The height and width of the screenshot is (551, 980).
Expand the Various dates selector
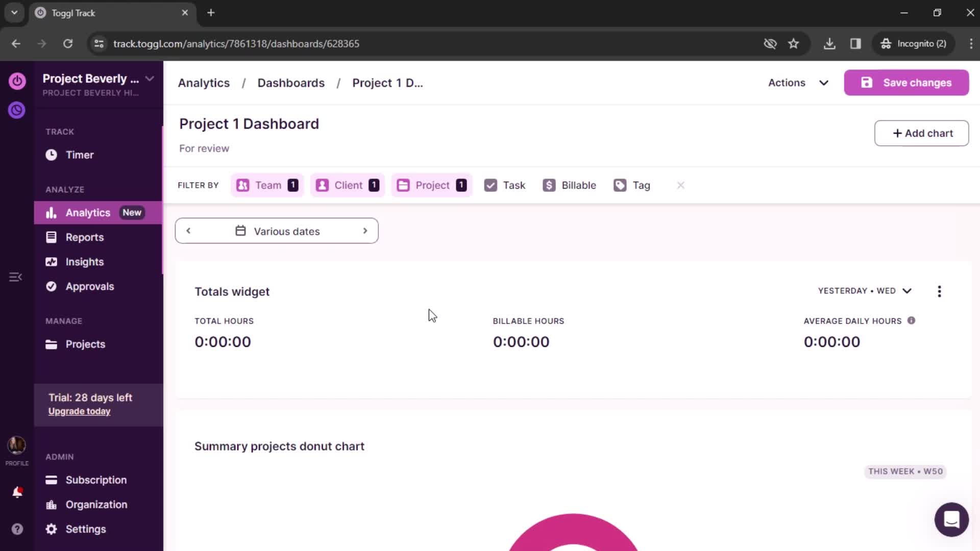point(277,232)
